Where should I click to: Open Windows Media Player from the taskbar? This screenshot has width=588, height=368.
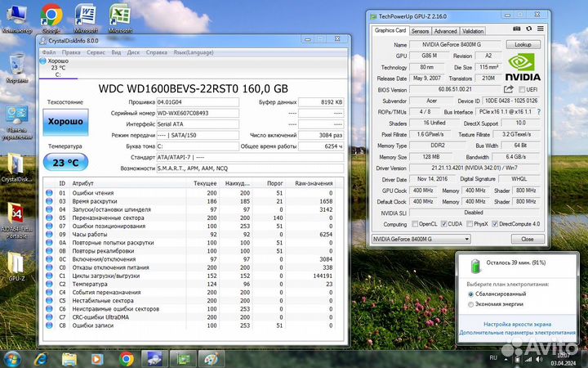pyautogui.click(x=97, y=359)
